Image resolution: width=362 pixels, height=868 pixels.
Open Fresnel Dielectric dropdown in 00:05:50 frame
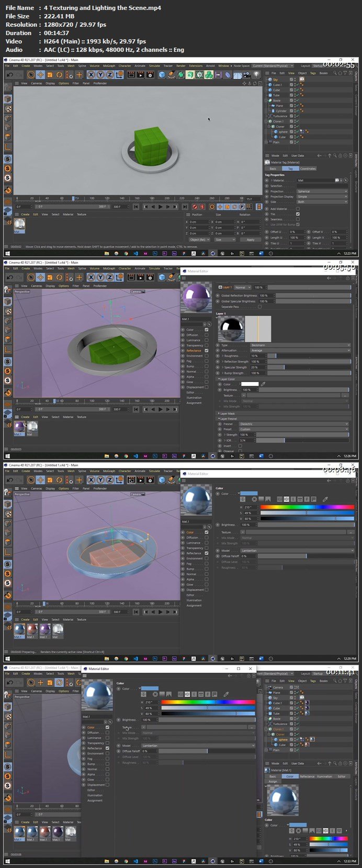click(294, 424)
